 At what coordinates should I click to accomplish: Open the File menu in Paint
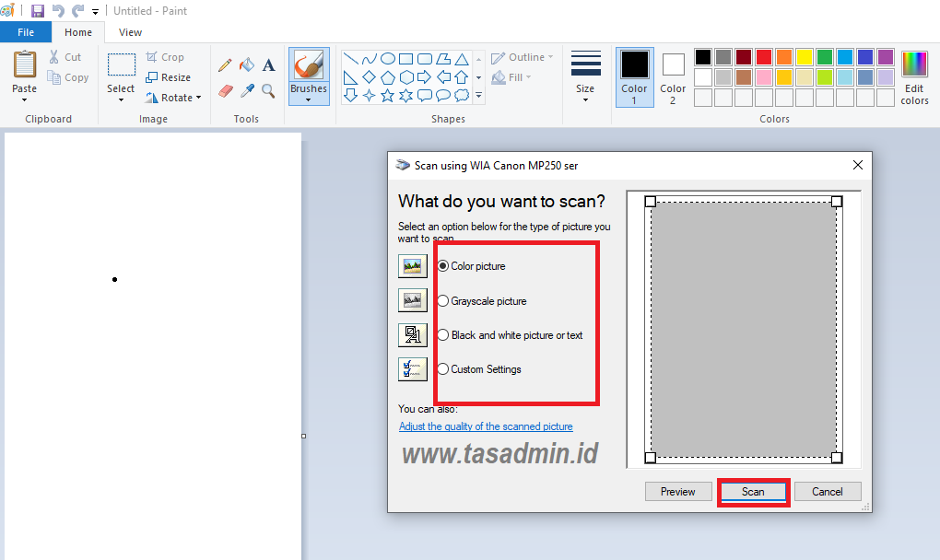25,31
